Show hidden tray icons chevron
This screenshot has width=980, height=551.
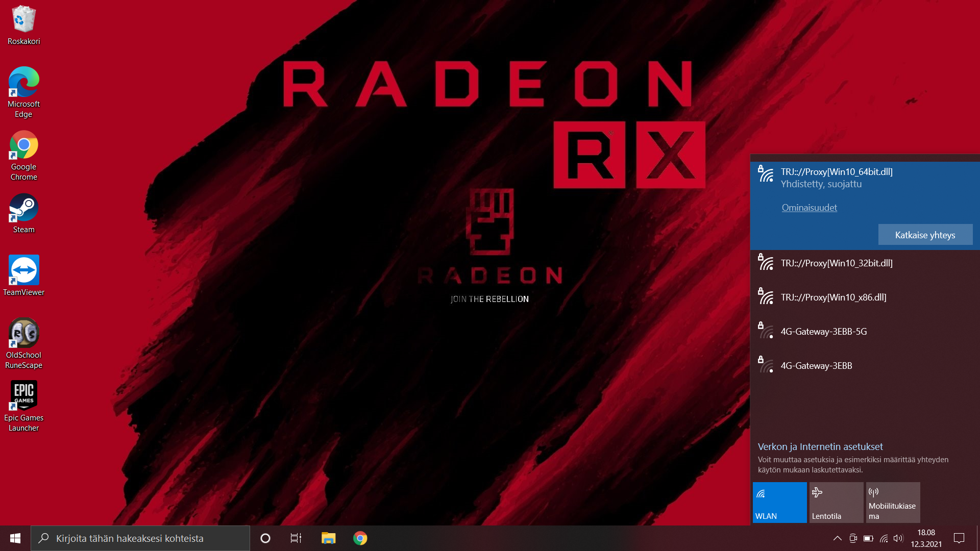click(x=838, y=538)
